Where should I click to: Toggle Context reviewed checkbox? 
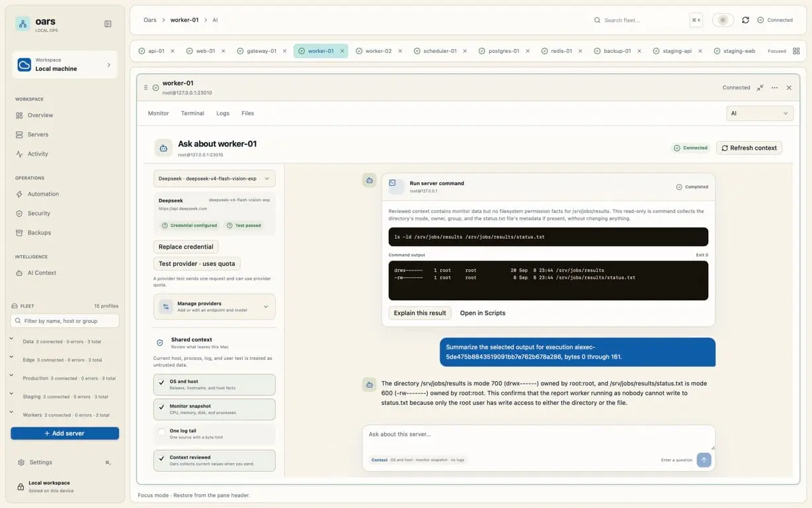(161, 460)
